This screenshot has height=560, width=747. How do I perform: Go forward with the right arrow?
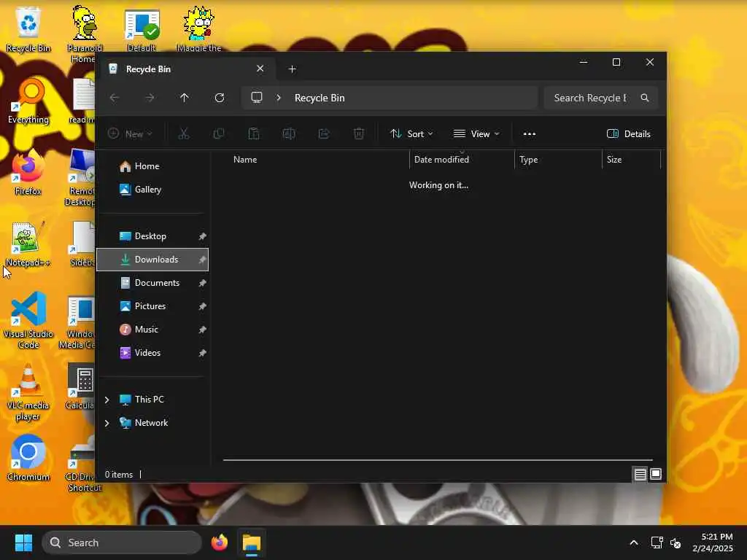click(150, 98)
